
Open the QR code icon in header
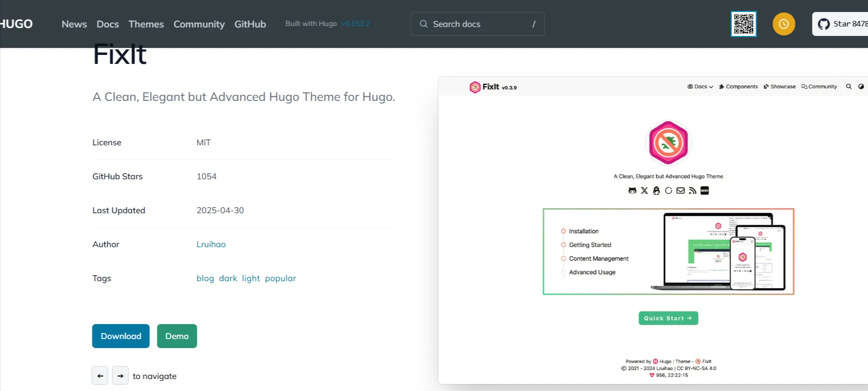744,24
